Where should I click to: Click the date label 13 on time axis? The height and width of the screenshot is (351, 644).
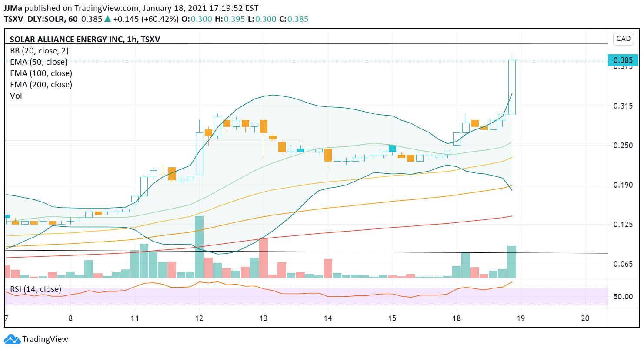pyautogui.click(x=263, y=318)
